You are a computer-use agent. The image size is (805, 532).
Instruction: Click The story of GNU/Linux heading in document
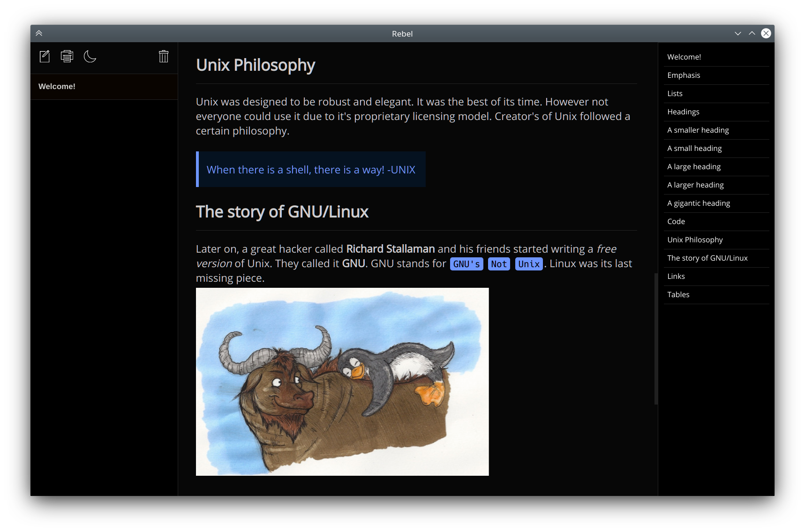click(282, 212)
